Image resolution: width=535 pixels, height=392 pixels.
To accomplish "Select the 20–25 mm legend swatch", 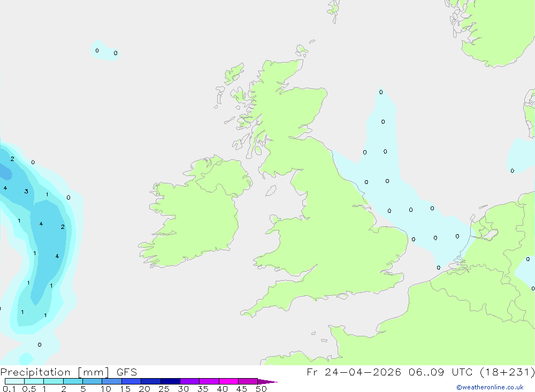I will tap(151, 381).
